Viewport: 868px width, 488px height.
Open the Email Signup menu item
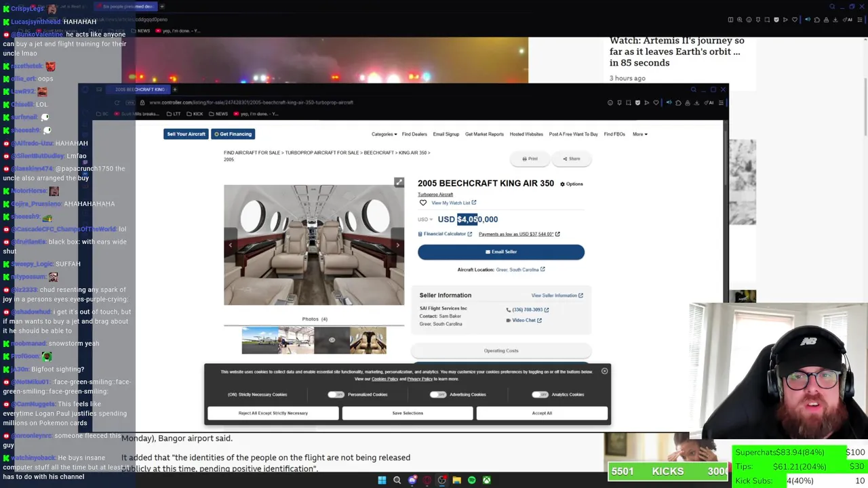click(446, 134)
